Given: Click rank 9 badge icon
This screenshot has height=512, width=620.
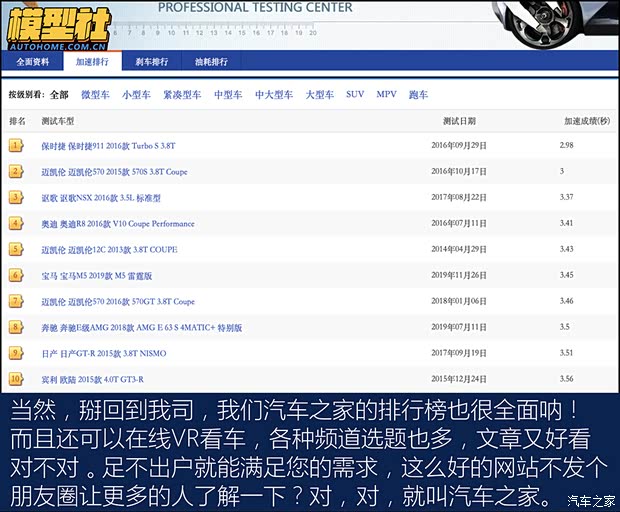Looking at the screenshot, I should [x=16, y=353].
